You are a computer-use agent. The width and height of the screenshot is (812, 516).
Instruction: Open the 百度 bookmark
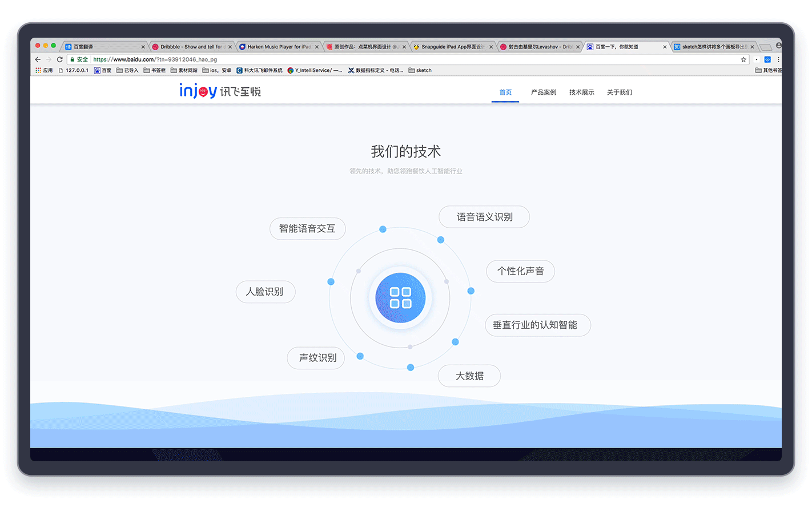[x=103, y=70]
